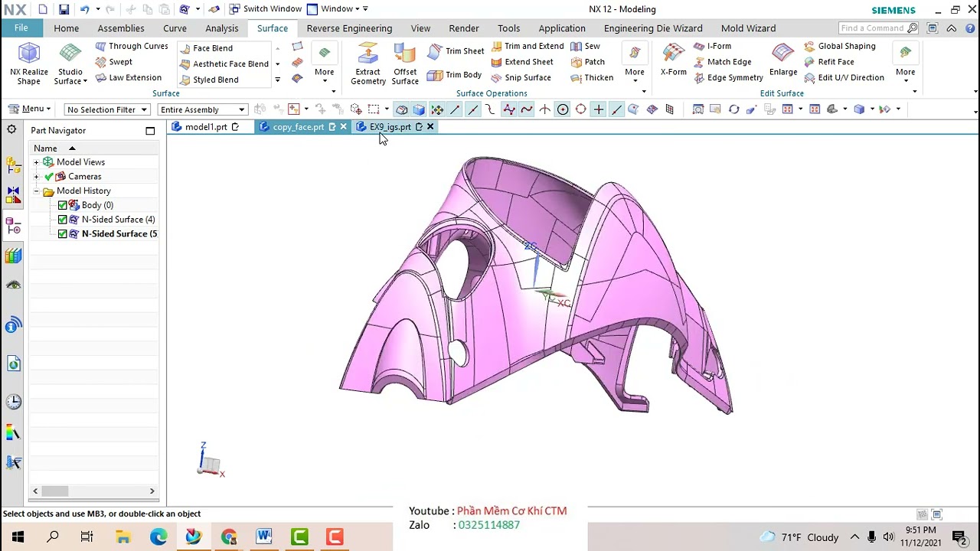Select the Extend Sheet command
Viewport: 980px width, 551px height.
pyautogui.click(x=522, y=62)
